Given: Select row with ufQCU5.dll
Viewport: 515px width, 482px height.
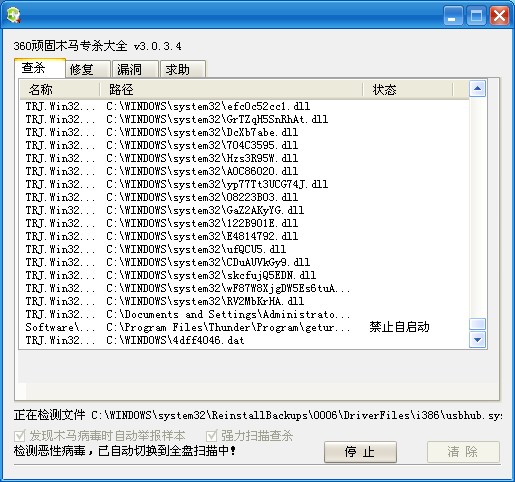Looking at the screenshot, I should 244,249.
